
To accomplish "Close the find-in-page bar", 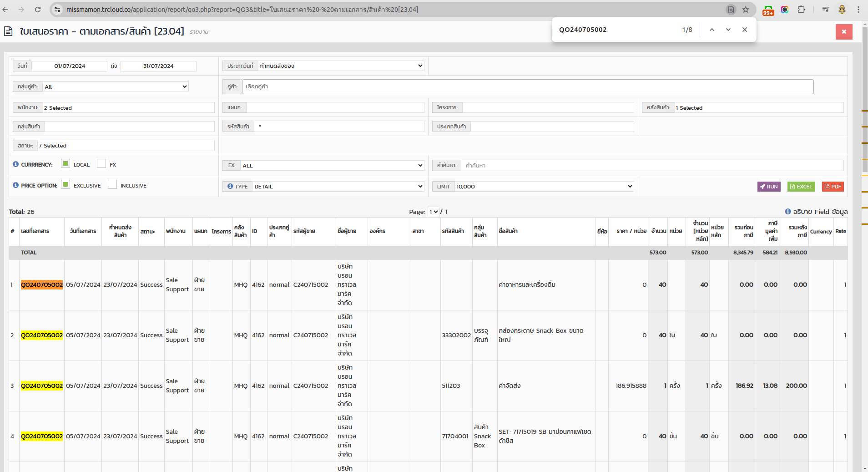I will [x=745, y=30].
